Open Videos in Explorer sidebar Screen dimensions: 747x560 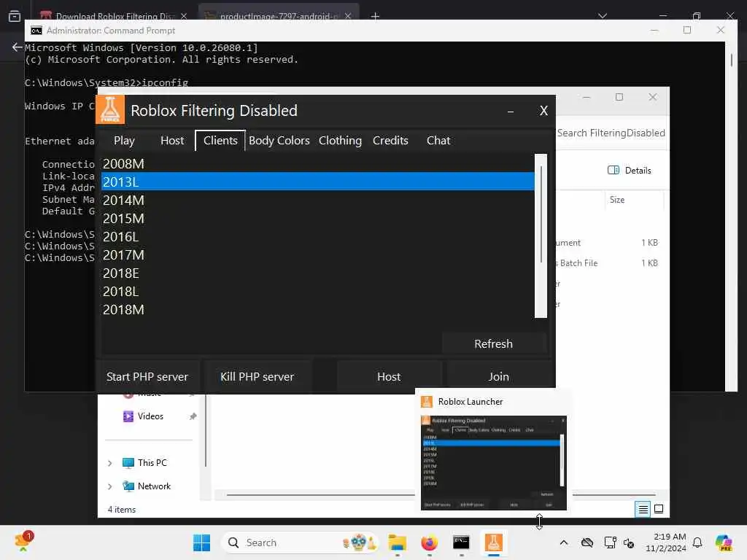click(x=150, y=416)
